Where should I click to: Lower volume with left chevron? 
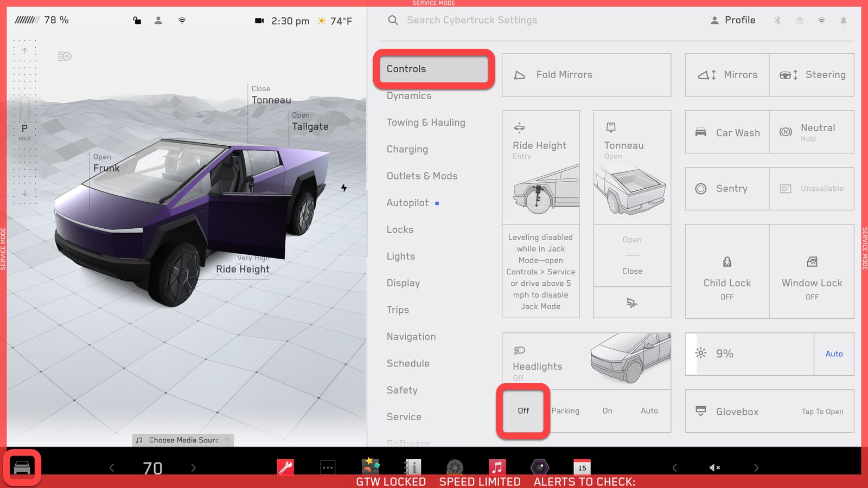click(674, 467)
